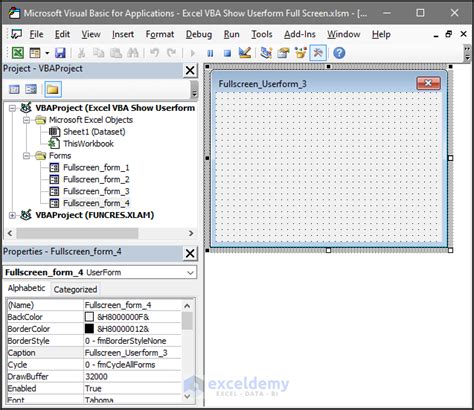Viewport: 474px width, 410px height.
Task: Click Properties list scroll up arrow
Action: tap(187, 306)
